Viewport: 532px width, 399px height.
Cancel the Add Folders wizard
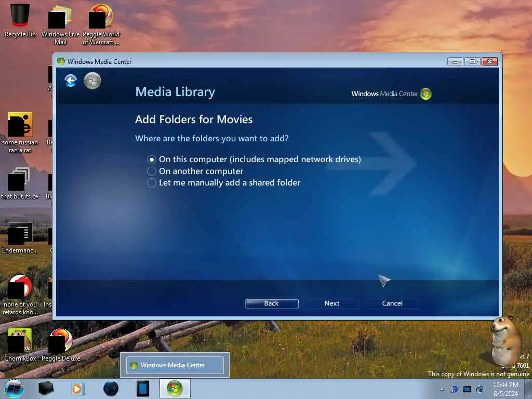(x=392, y=303)
